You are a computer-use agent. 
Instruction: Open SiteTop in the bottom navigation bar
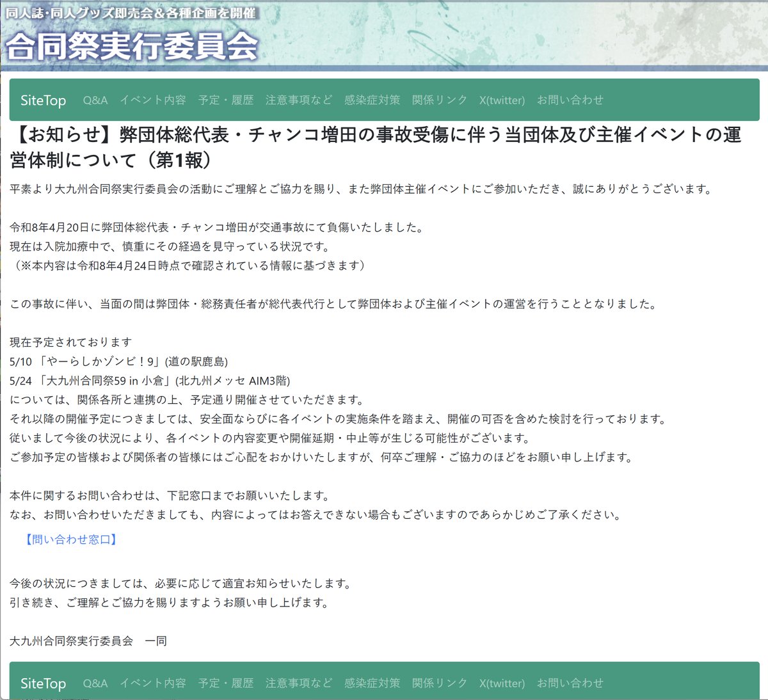pos(43,683)
